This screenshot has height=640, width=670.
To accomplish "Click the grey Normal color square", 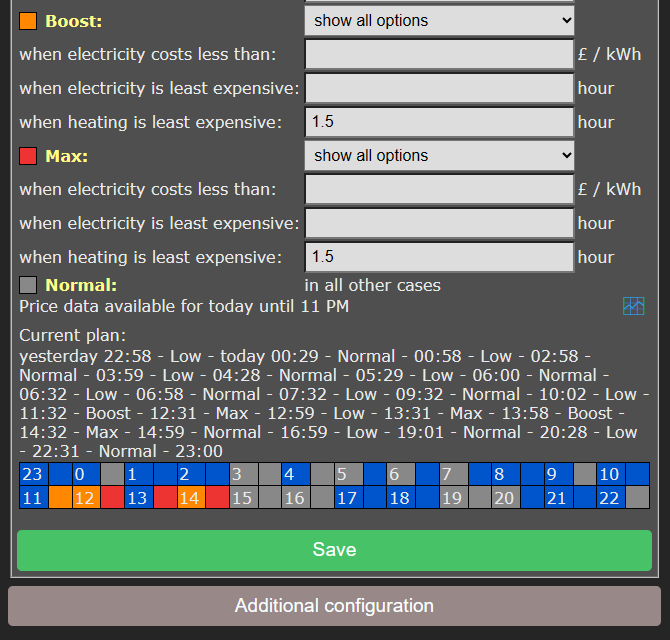I will tap(28, 285).
